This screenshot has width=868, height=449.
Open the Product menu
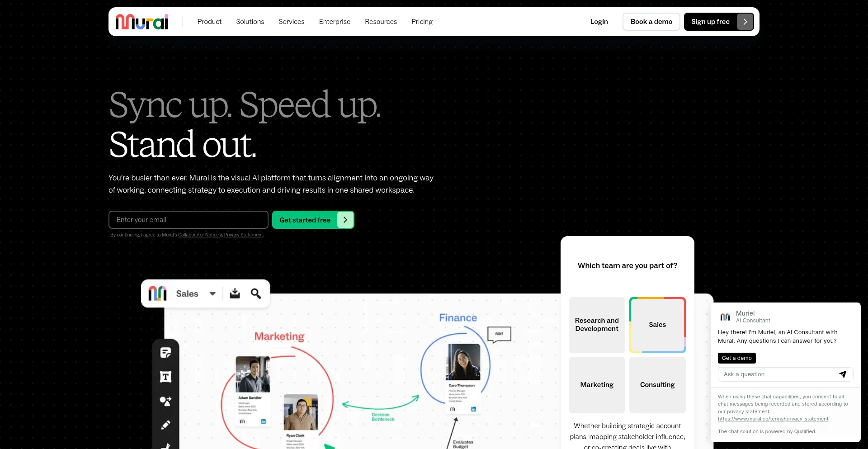(x=209, y=22)
